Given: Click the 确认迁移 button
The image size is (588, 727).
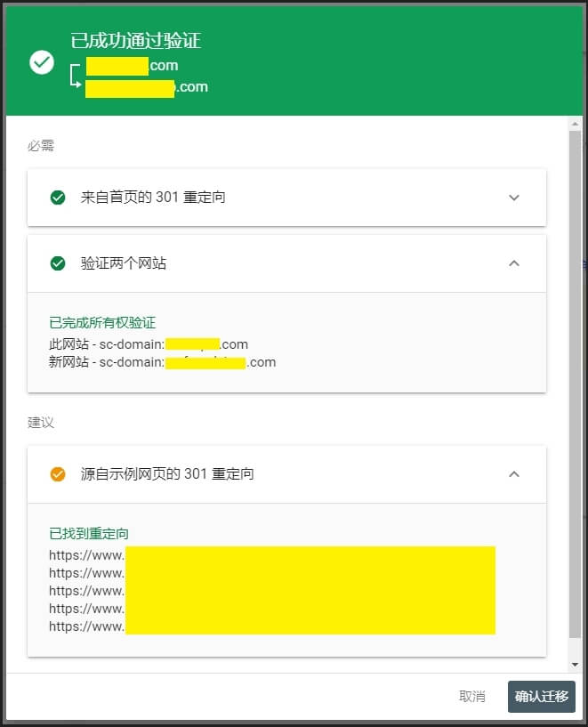Looking at the screenshot, I should [x=541, y=697].
